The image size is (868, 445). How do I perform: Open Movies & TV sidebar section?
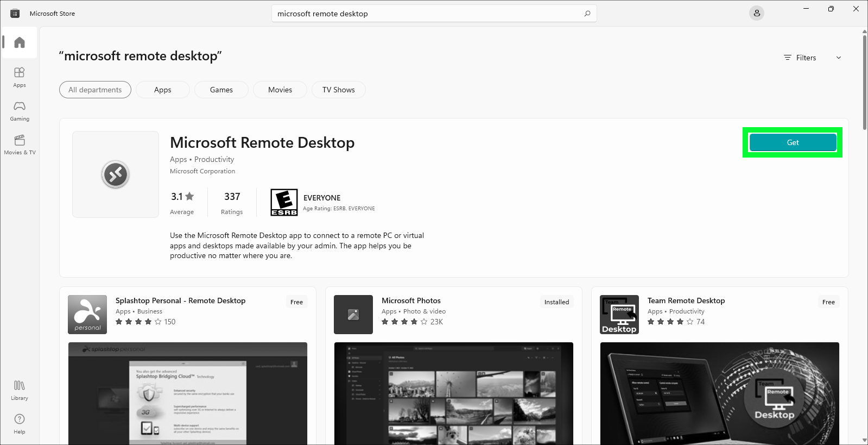pyautogui.click(x=20, y=144)
